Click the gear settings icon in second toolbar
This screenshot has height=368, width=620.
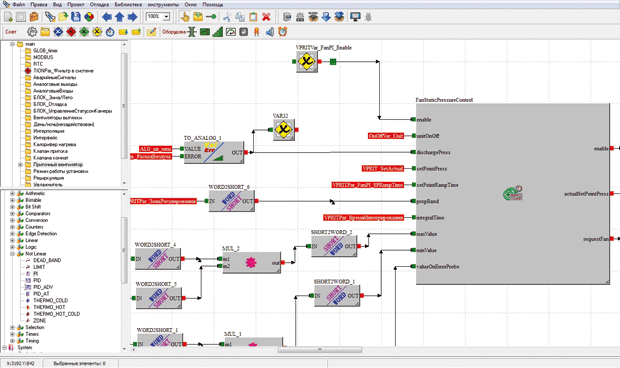32,32
